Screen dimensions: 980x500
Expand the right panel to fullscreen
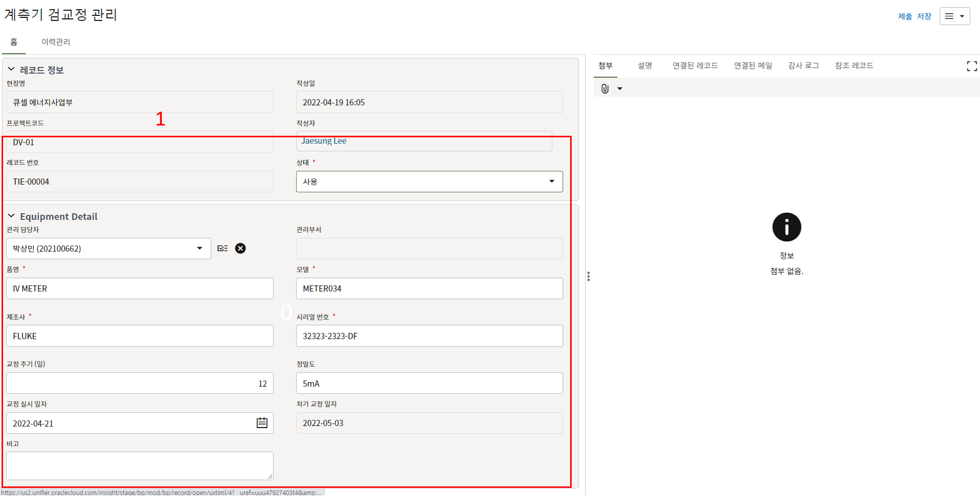[971, 66]
